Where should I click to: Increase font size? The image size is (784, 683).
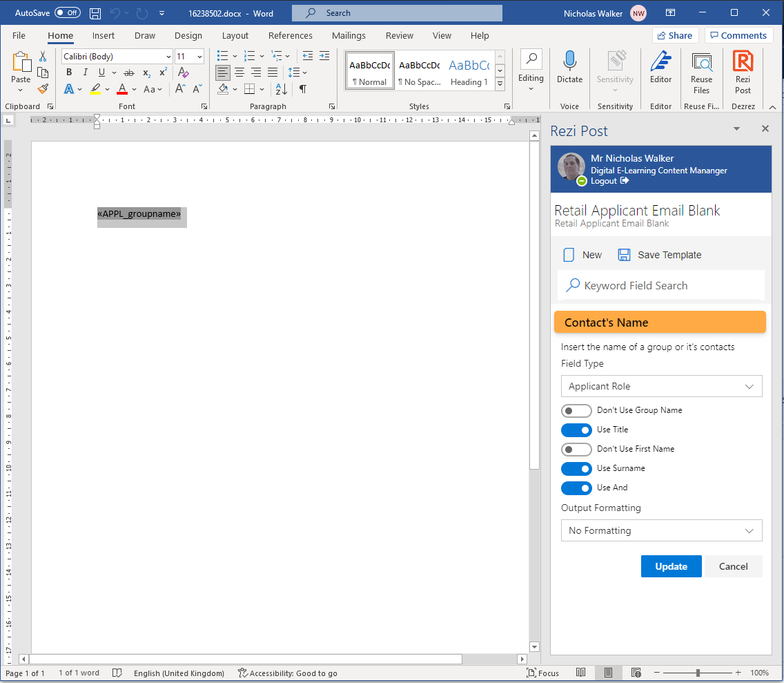tap(181, 89)
